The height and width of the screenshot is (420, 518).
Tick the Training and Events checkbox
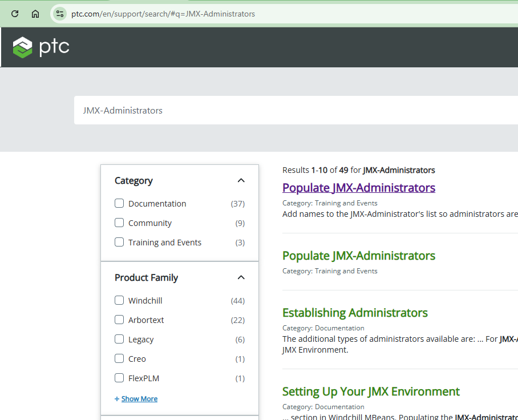tap(119, 242)
